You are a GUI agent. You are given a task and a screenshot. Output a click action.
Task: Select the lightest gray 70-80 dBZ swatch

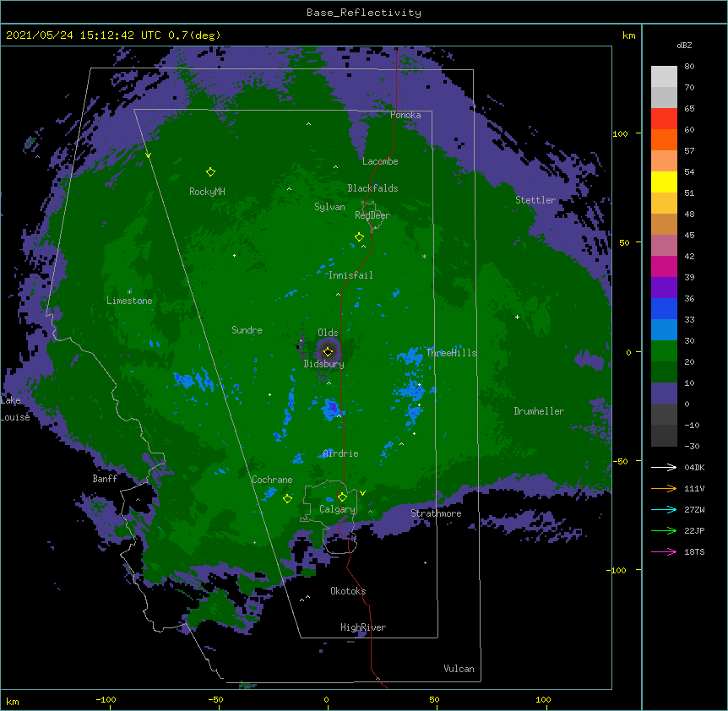pyautogui.click(x=664, y=77)
